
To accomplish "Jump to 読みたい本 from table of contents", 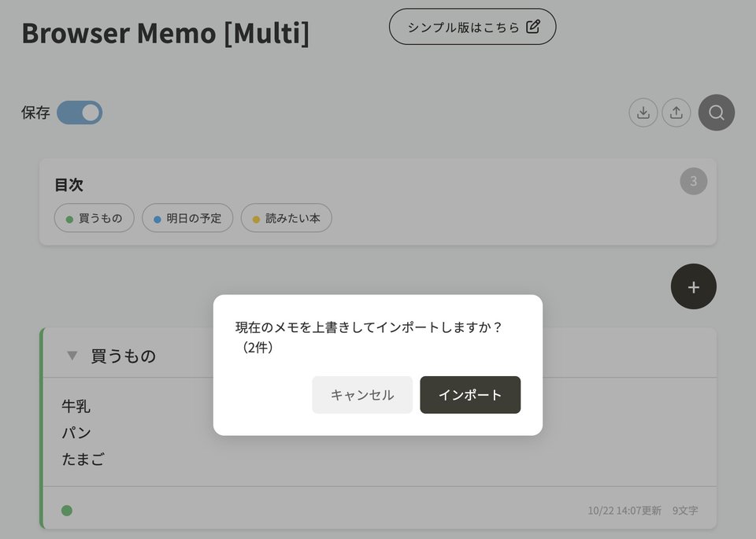I will coord(287,218).
